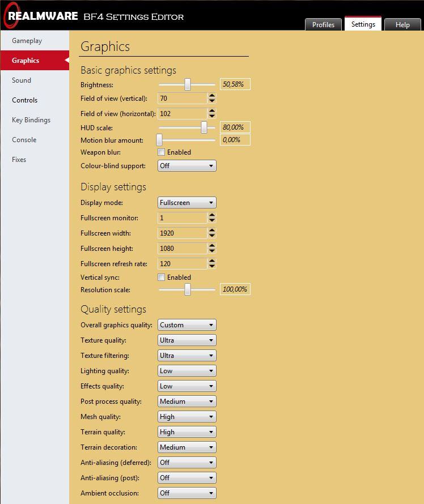Open the Sound settings section
Viewport: 424px width, 504px height.
coord(35,80)
